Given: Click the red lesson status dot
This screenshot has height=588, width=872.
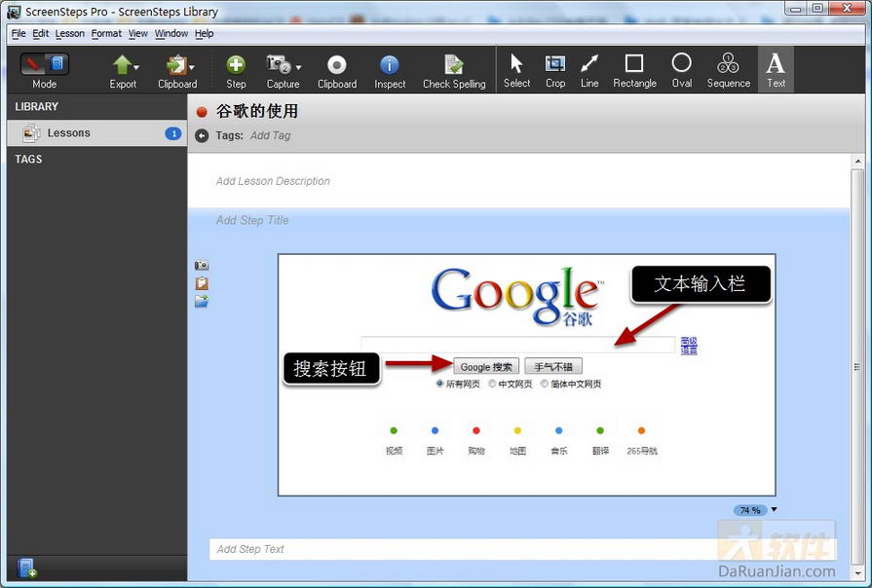Looking at the screenshot, I should pyautogui.click(x=202, y=112).
